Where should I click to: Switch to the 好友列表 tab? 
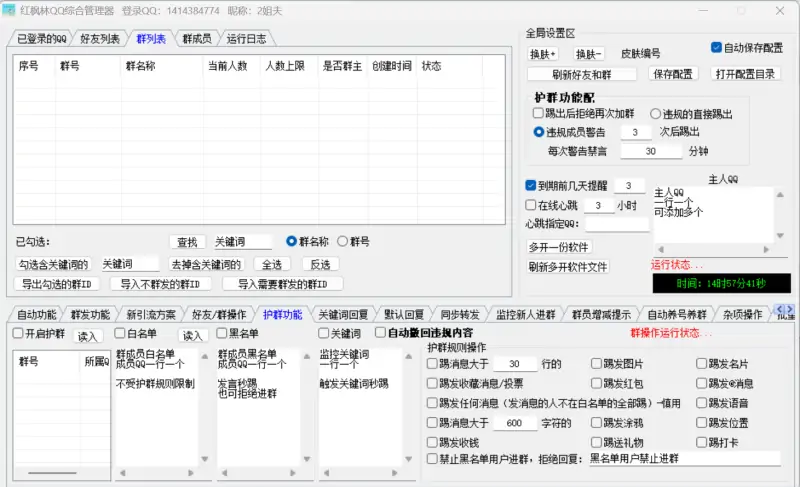click(x=96, y=39)
